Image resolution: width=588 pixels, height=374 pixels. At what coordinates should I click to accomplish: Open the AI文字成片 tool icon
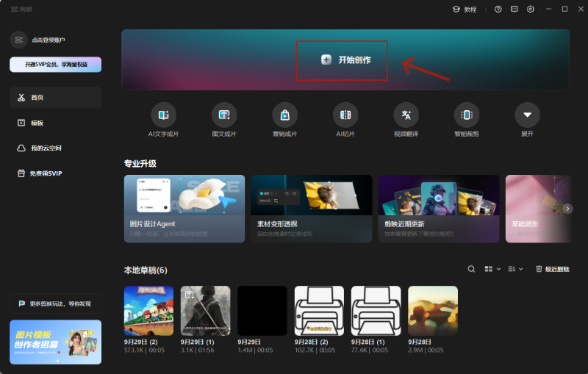click(163, 115)
